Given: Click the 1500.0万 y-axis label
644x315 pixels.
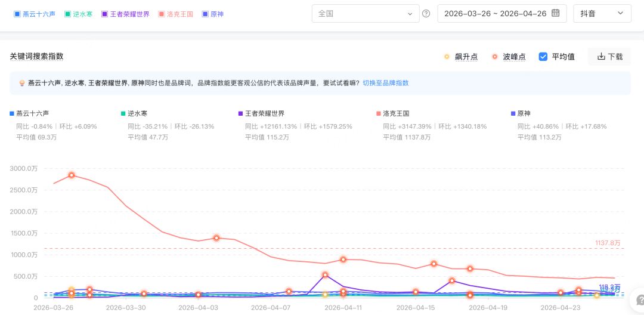Looking at the screenshot, I should tap(23, 233).
